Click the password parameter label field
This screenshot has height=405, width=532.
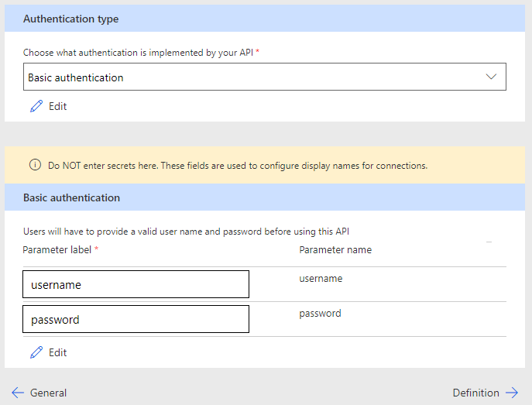pyautogui.click(x=136, y=319)
